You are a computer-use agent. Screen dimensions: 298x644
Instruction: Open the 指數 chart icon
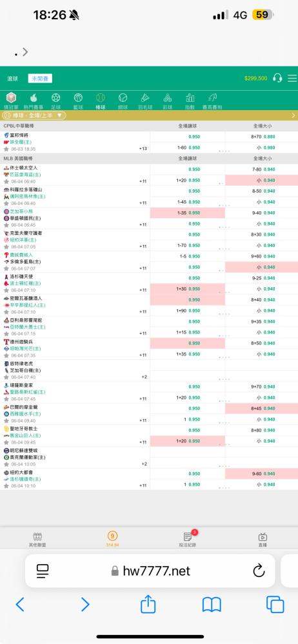point(190,98)
